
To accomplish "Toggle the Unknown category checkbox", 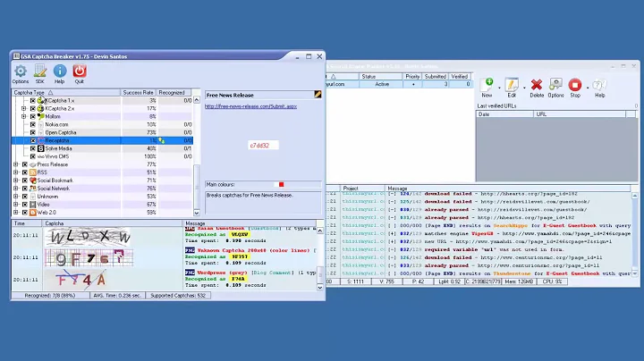I will pyautogui.click(x=25, y=197).
